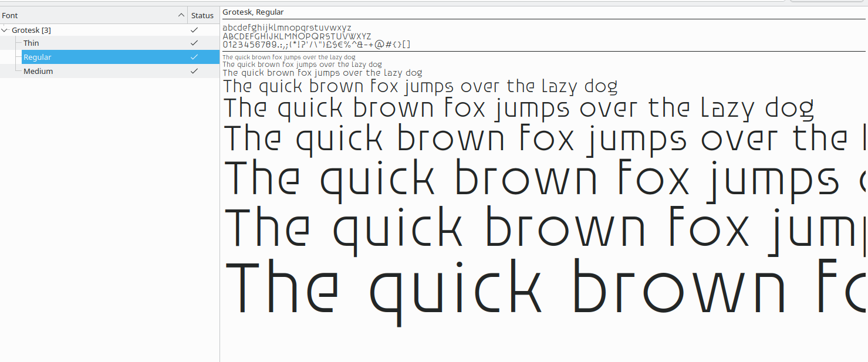Select the Thin font style
The image size is (868, 362).
pos(31,43)
